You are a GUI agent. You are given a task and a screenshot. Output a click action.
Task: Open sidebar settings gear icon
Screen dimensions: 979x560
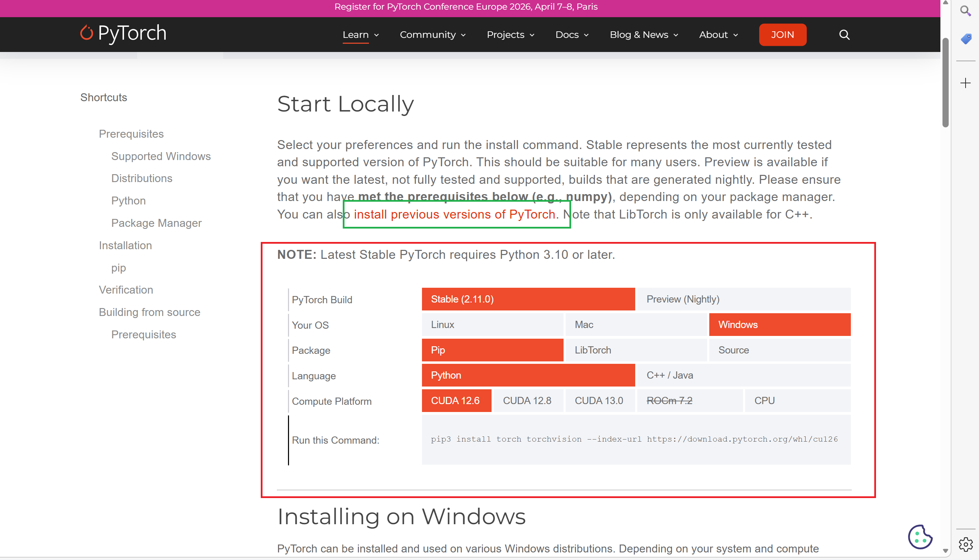click(x=965, y=544)
